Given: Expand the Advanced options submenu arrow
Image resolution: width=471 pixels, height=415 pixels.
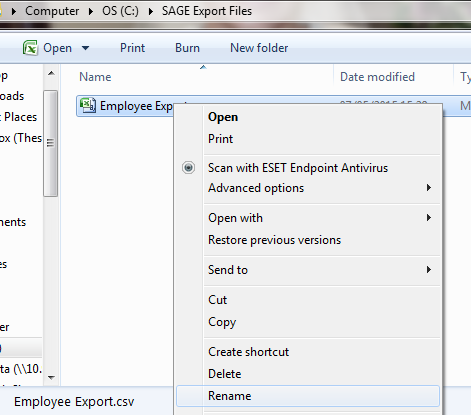Looking at the screenshot, I should click(x=429, y=188).
